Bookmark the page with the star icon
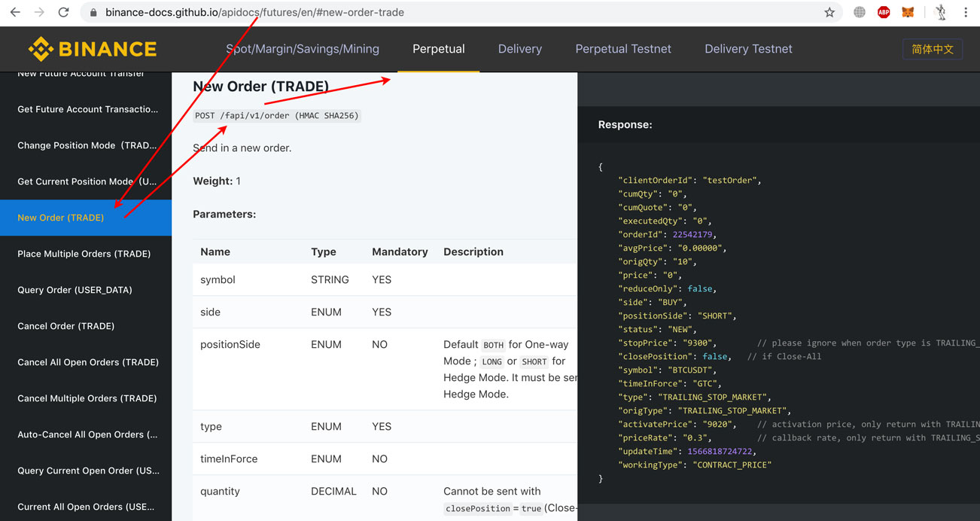Screen dimensions: 980x521 [x=829, y=12]
